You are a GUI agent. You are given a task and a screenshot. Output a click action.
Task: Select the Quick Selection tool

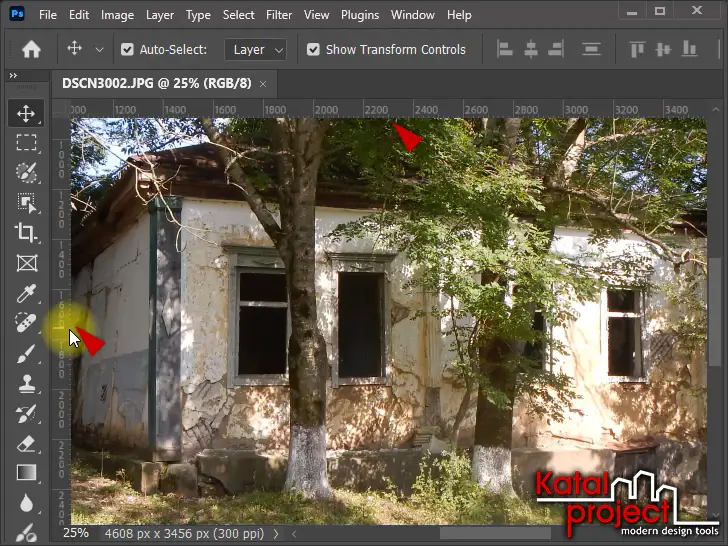point(26,173)
